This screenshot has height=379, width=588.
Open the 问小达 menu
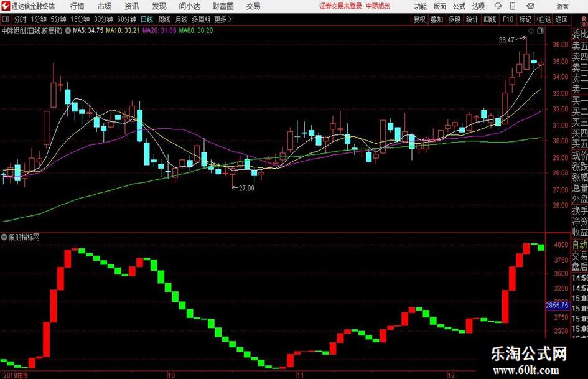(x=189, y=6)
